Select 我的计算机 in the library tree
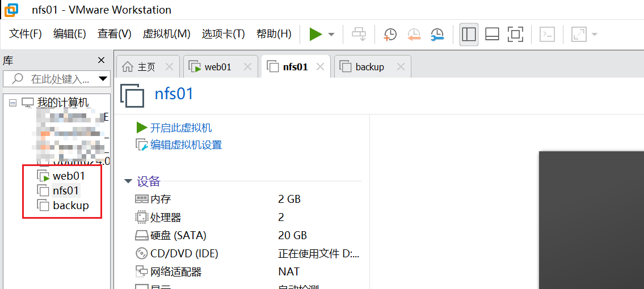Screen dimensions: 644x289 pyautogui.click(x=62, y=103)
